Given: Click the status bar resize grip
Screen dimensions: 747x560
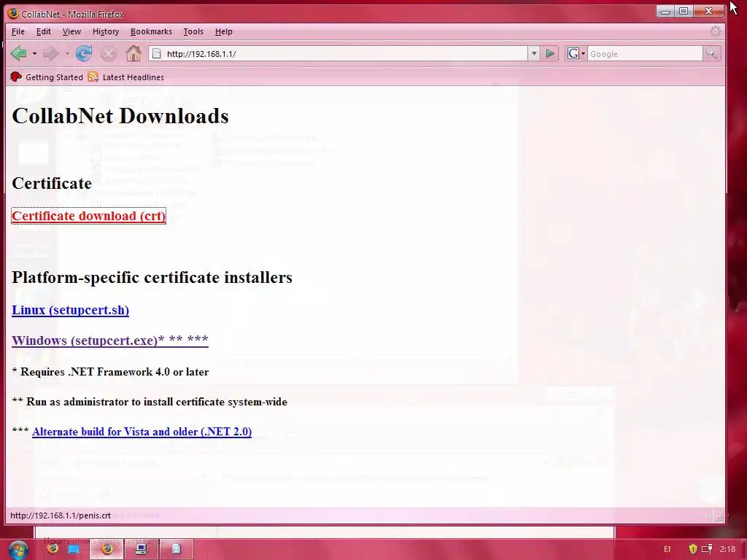Looking at the screenshot, I should [x=719, y=517].
